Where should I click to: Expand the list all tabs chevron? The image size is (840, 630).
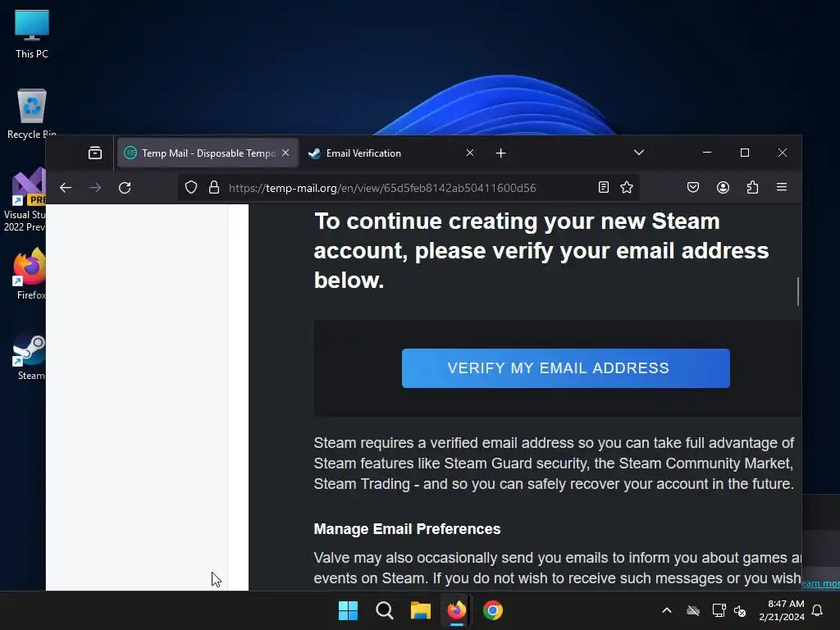pyautogui.click(x=638, y=153)
